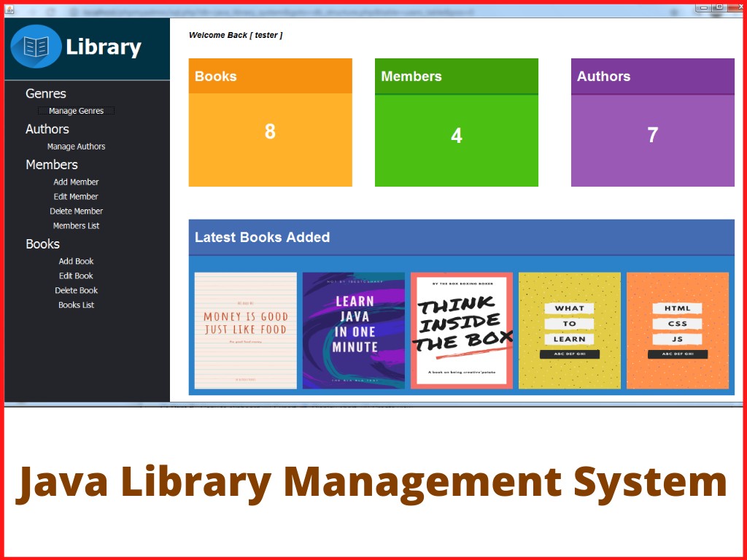Select the Books section heading in sidebar
Screen dimensions: 747x560
click(42, 244)
